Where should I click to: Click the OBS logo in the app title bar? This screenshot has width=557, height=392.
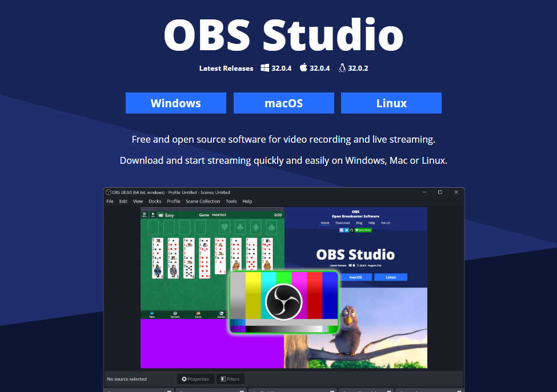[109, 193]
